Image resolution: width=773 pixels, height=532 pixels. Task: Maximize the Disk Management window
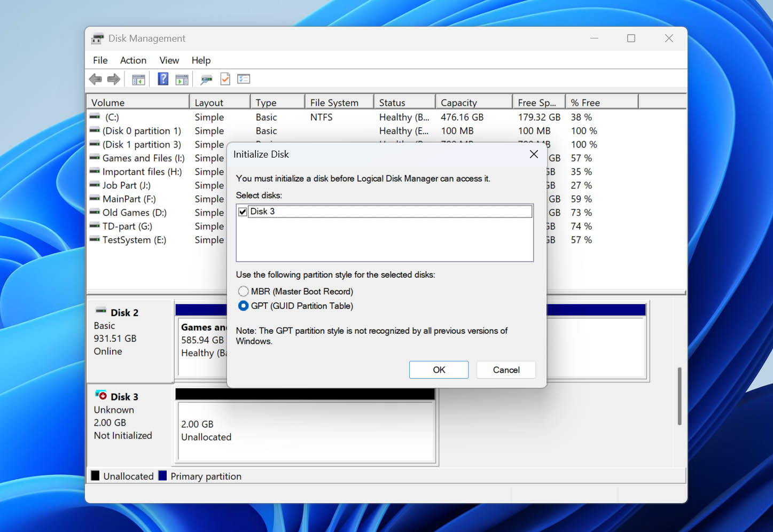click(x=631, y=38)
